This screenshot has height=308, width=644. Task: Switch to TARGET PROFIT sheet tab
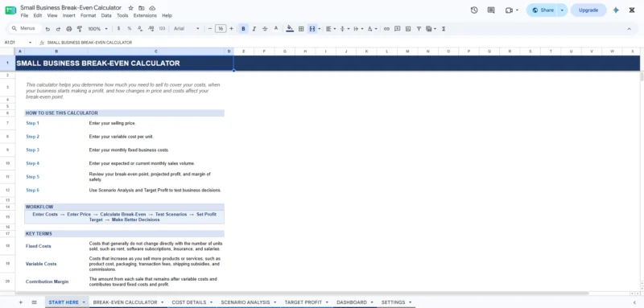[x=303, y=302]
